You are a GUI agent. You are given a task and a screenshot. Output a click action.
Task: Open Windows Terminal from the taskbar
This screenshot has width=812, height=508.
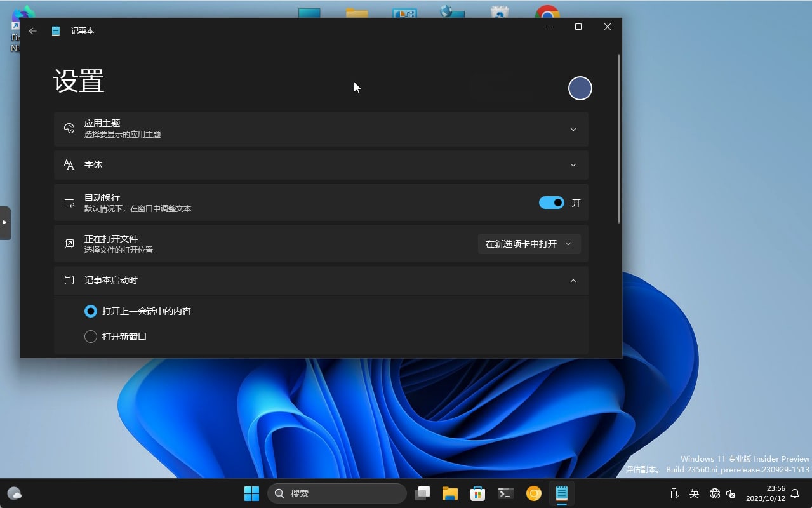pyautogui.click(x=505, y=493)
